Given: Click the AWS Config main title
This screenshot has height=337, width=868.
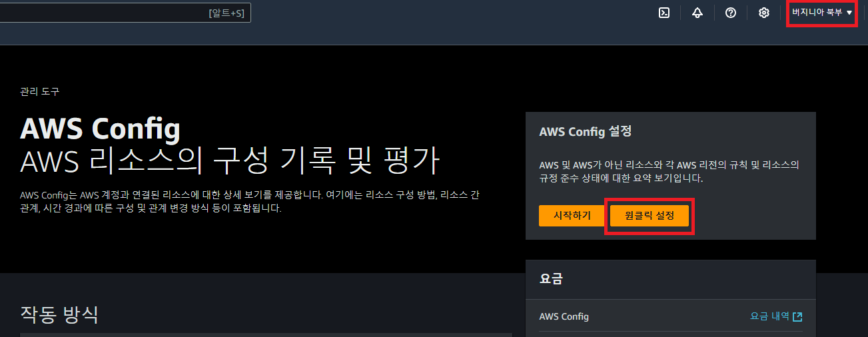Looking at the screenshot, I should [x=100, y=129].
